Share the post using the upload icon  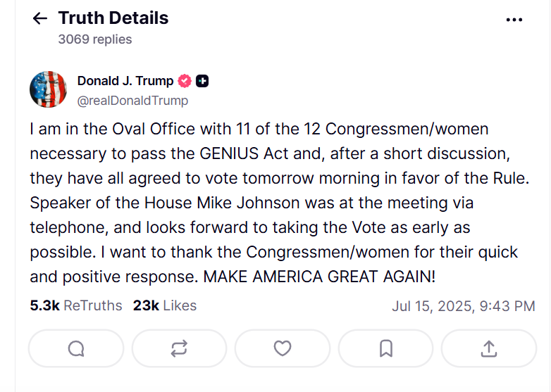489,348
